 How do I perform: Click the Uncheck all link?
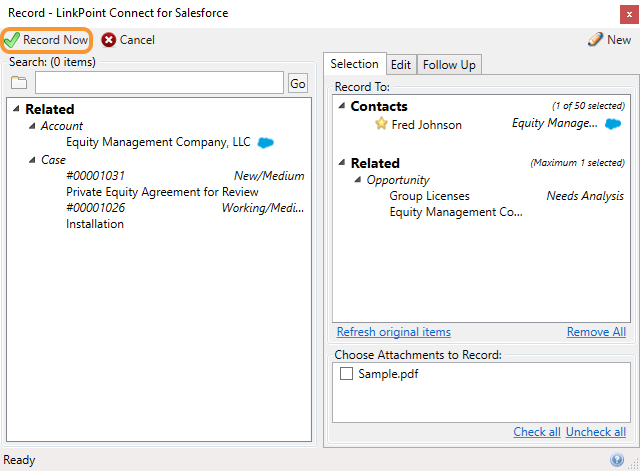click(596, 431)
